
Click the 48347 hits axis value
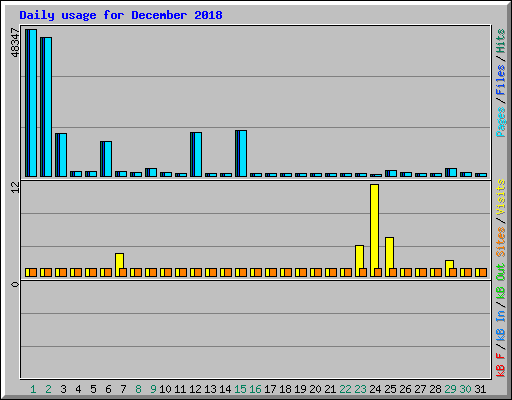(x=15, y=42)
